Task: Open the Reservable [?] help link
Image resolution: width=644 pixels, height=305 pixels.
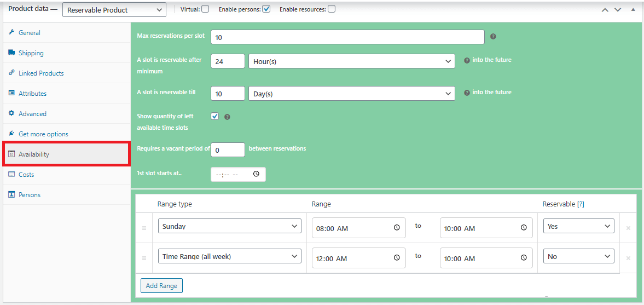Action: (x=581, y=204)
